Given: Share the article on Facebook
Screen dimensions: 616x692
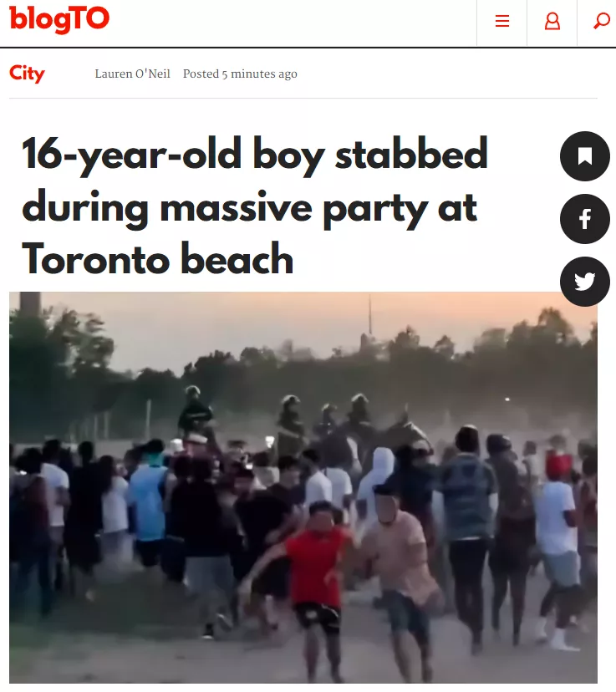Looking at the screenshot, I should pos(585,218).
